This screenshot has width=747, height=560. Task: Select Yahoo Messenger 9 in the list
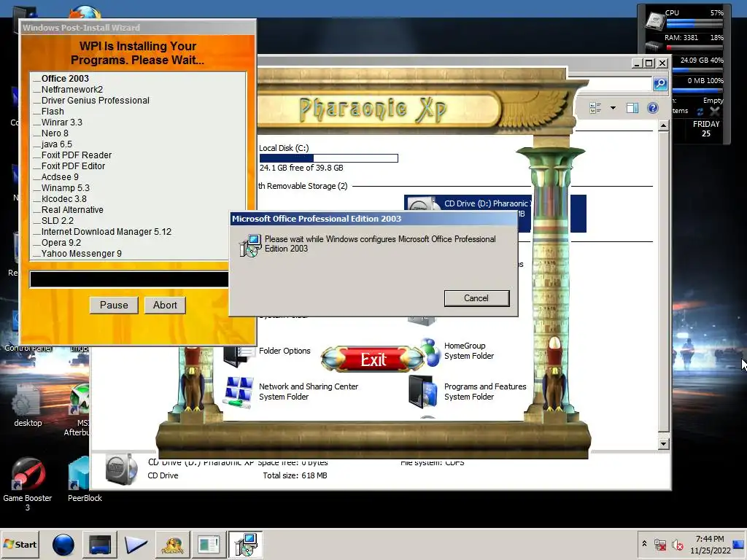(x=82, y=254)
